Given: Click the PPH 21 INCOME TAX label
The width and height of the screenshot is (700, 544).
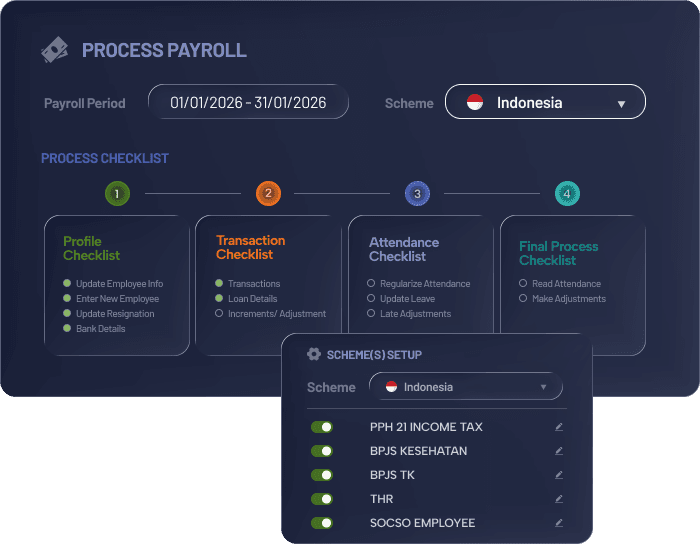Looking at the screenshot, I should point(426,427).
